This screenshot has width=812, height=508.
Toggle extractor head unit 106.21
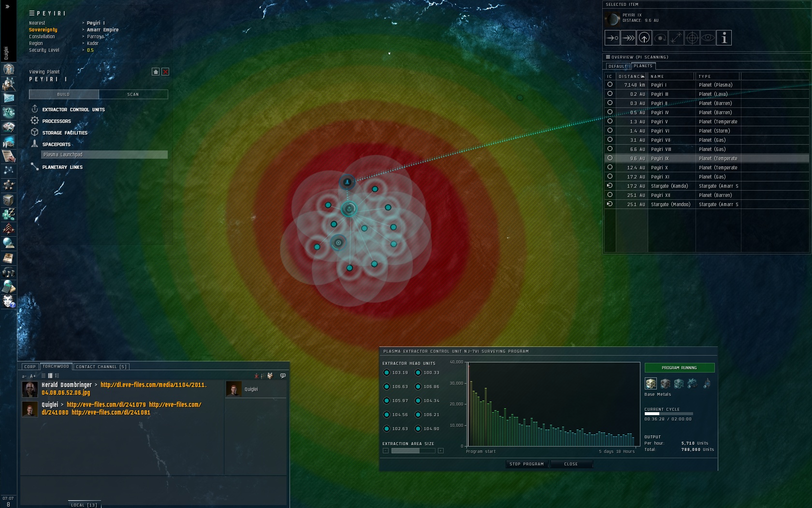point(418,415)
